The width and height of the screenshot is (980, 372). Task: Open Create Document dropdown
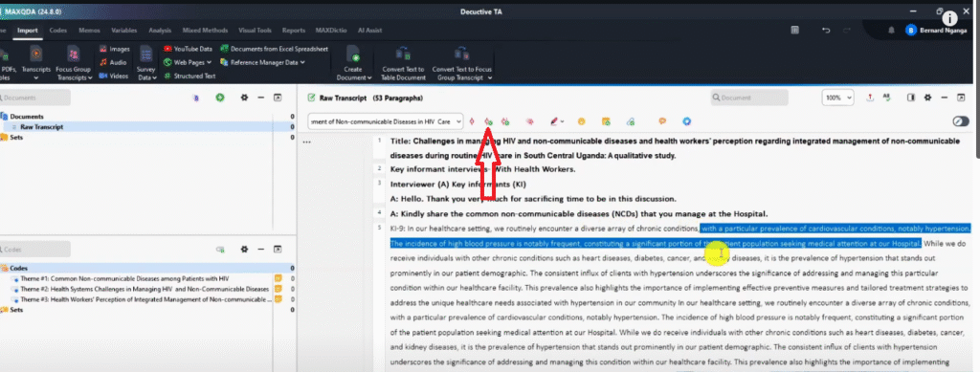click(x=369, y=77)
